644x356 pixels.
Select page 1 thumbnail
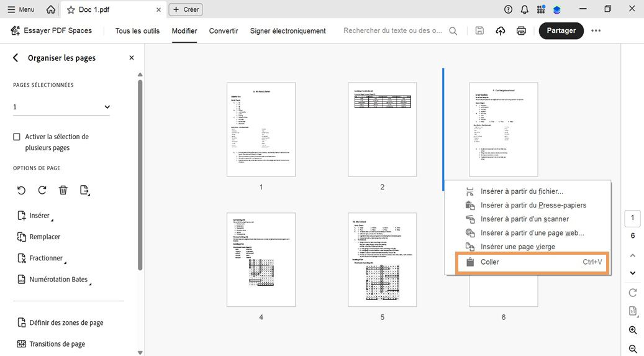(261, 129)
